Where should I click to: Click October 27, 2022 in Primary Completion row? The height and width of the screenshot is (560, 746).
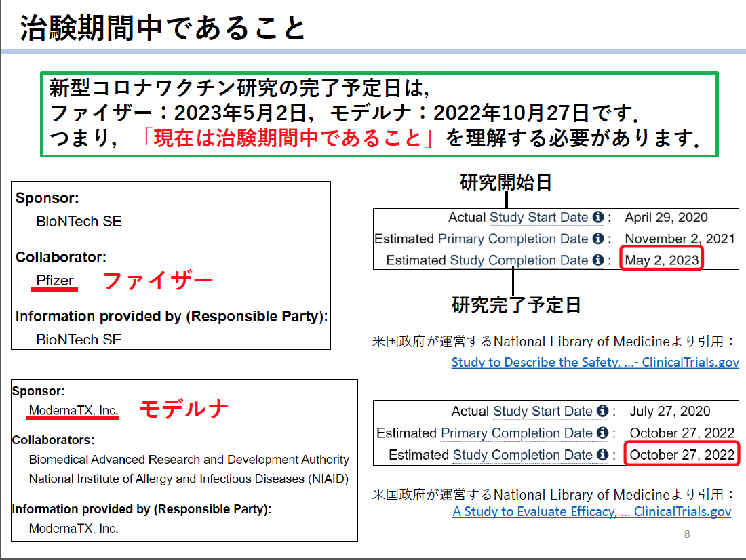click(x=682, y=433)
